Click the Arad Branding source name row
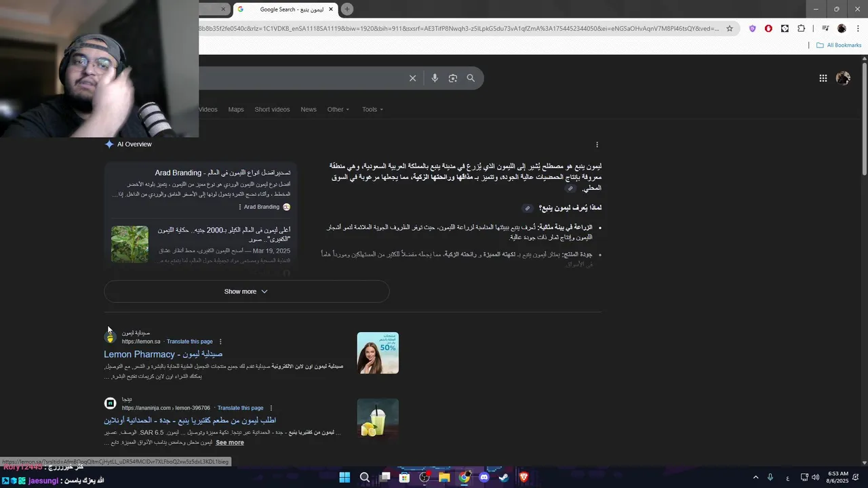 click(267, 207)
